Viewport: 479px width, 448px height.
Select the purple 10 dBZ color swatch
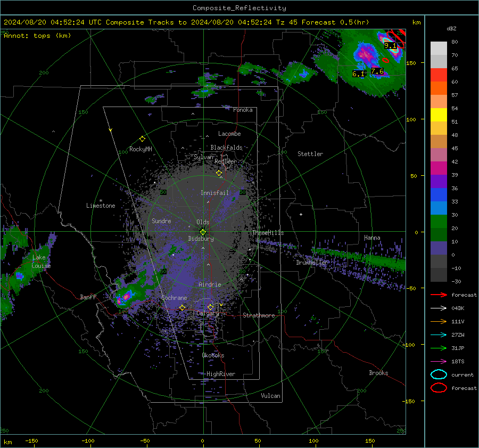click(439, 248)
